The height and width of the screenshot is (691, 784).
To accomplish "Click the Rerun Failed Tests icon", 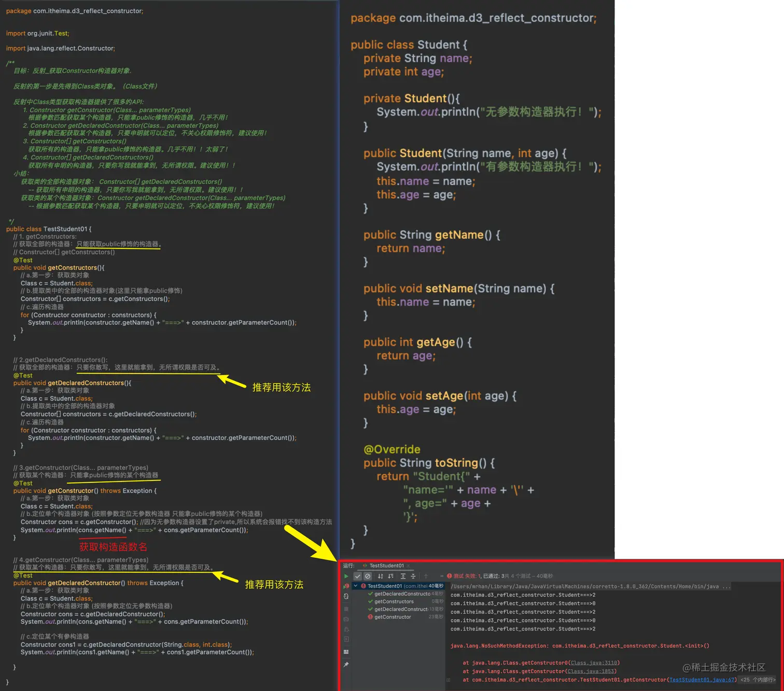I will coord(346,586).
